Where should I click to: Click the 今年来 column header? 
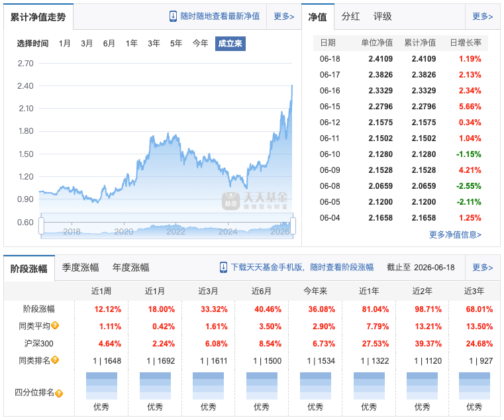point(315,291)
